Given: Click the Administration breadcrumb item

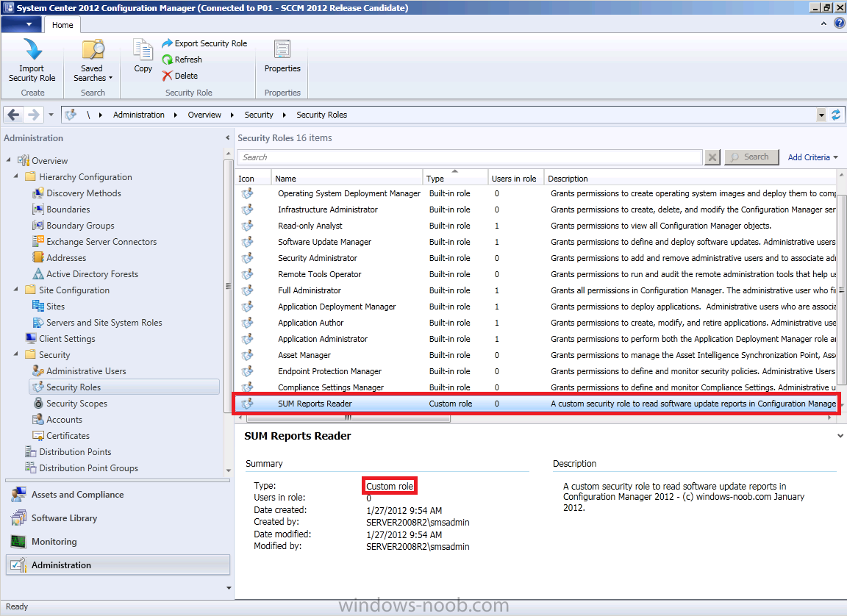Looking at the screenshot, I should (139, 115).
